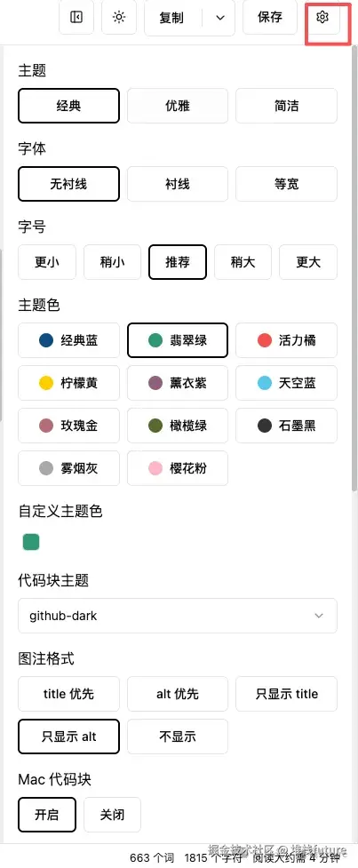
Task: Set caption format to 不显示
Action: (178, 737)
